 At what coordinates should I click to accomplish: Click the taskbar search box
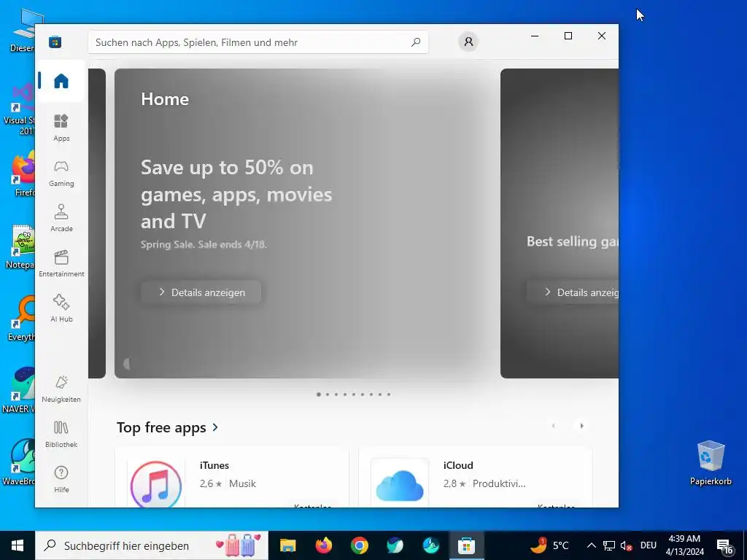click(x=152, y=545)
